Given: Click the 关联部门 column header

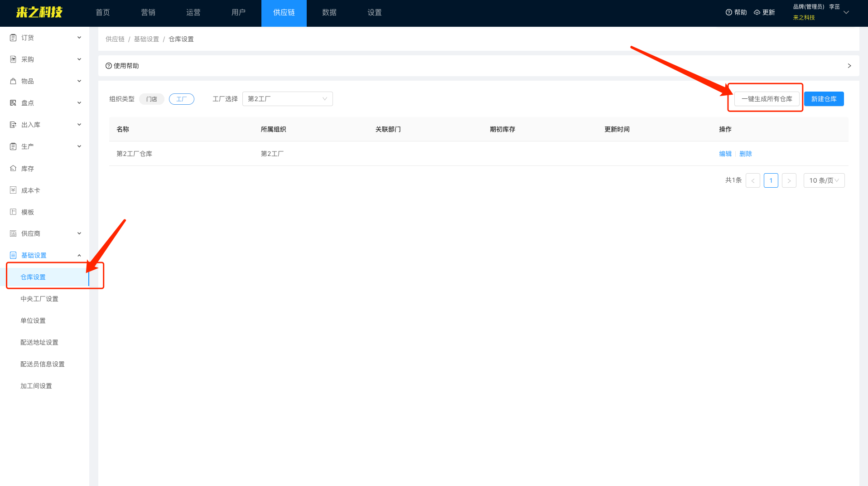Looking at the screenshot, I should [x=388, y=129].
